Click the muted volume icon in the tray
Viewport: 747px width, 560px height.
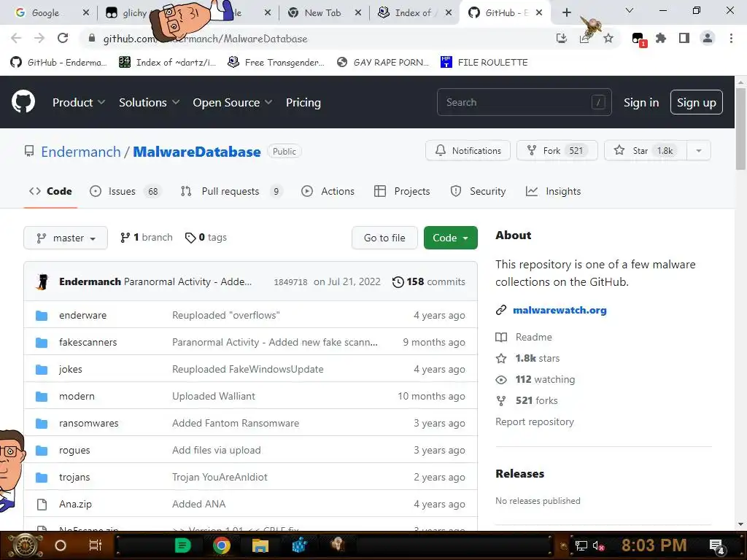[x=598, y=545]
